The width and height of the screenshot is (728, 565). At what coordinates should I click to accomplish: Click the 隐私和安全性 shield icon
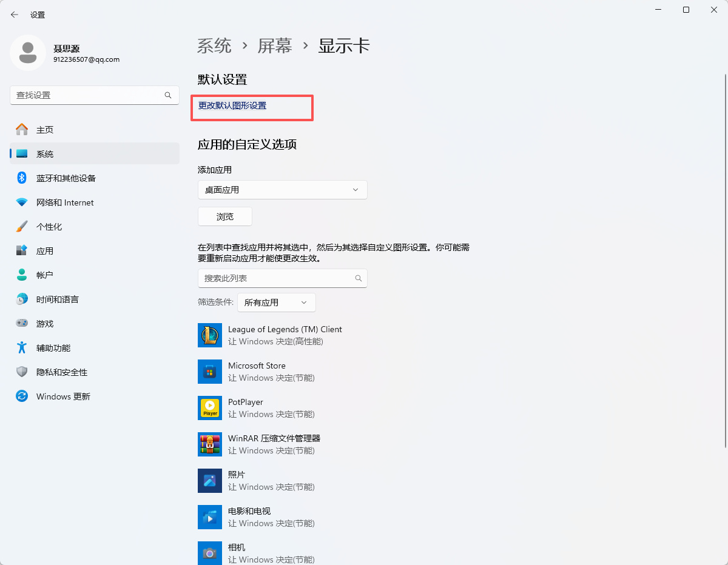(22, 372)
